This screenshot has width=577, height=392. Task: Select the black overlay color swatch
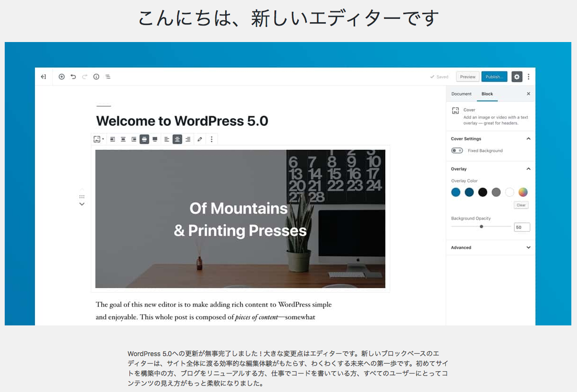(x=483, y=192)
